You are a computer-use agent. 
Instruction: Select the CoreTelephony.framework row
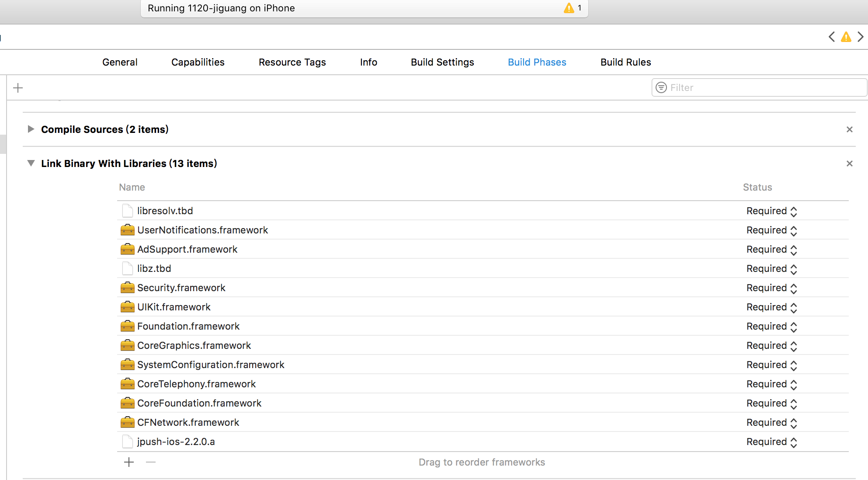[x=197, y=384]
